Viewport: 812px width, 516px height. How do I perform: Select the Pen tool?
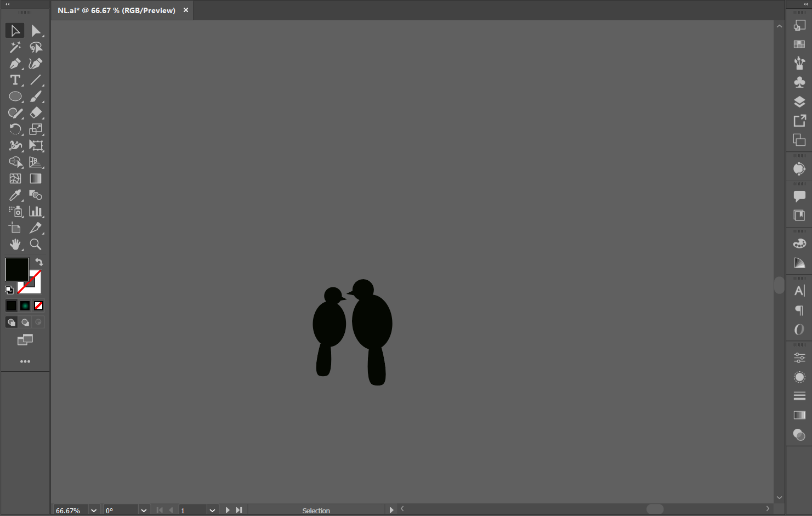click(x=15, y=64)
